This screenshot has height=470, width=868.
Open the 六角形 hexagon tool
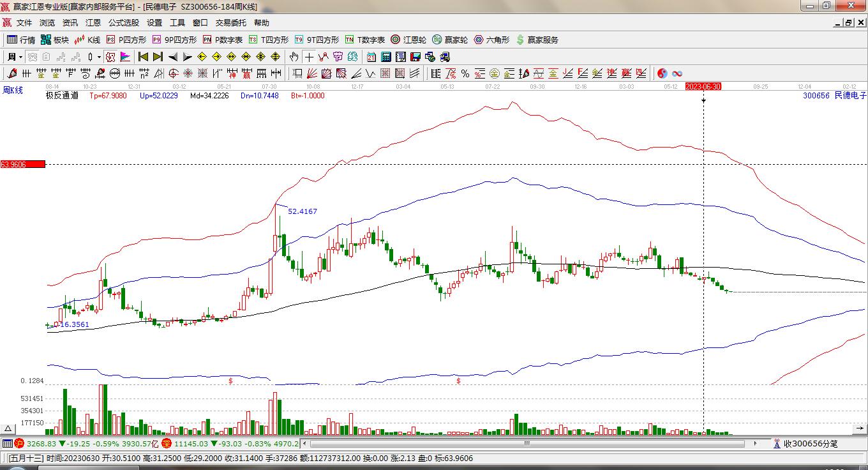[x=491, y=40]
